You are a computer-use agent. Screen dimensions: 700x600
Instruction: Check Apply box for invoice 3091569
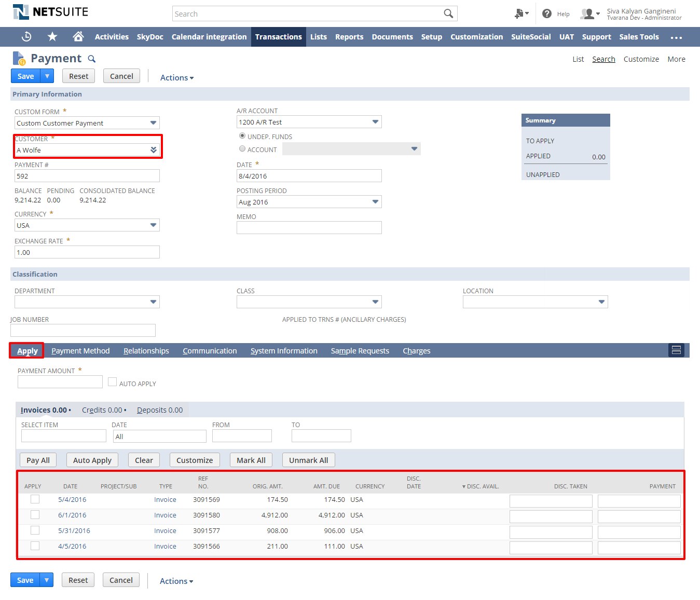pos(35,499)
